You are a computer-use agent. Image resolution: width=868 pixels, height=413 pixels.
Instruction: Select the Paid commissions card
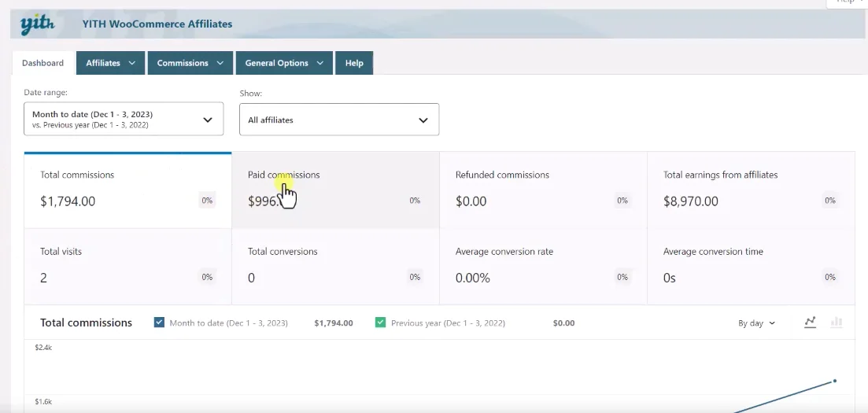click(x=335, y=190)
